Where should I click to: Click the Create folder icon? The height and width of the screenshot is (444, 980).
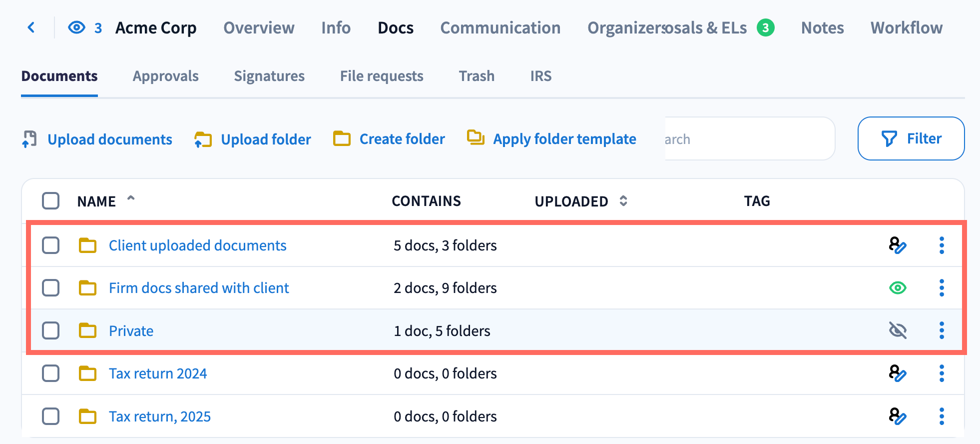pyautogui.click(x=342, y=138)
